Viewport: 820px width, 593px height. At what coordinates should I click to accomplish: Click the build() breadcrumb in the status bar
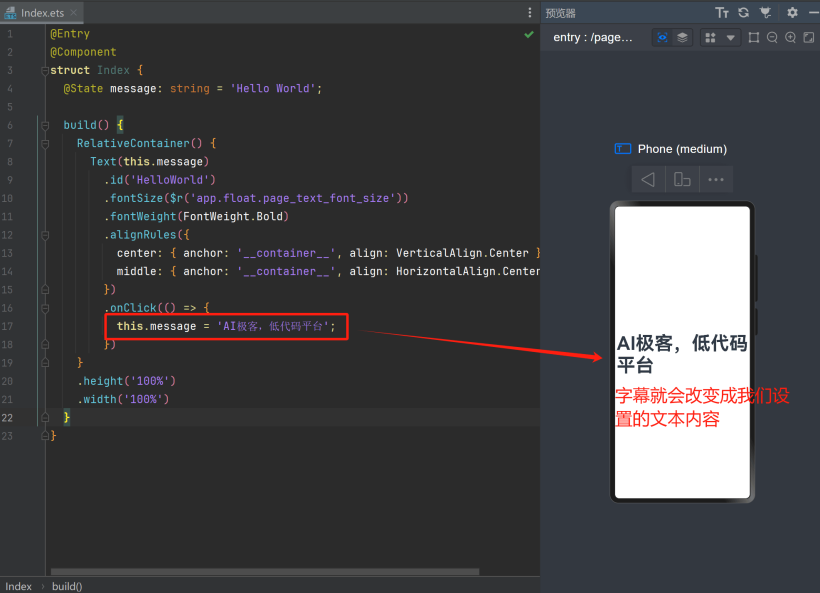tap(67, 586)
